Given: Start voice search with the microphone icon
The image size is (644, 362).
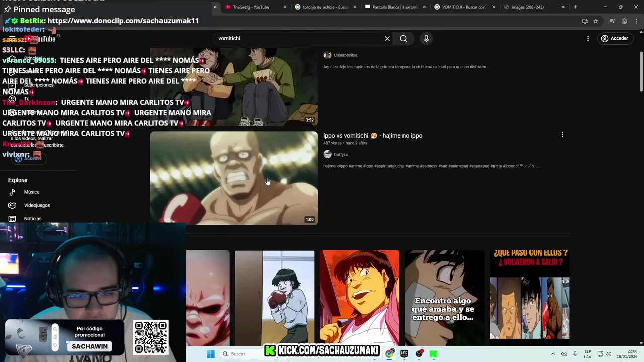Looking at the screenshot, I should 426,39.
